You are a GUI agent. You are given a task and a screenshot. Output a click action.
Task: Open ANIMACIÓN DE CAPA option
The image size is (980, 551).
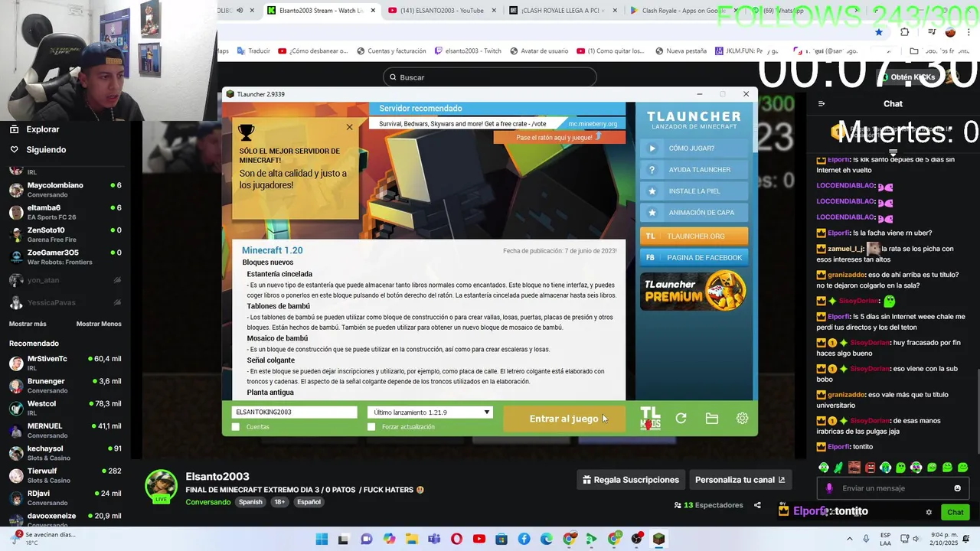tap(694, 213)
